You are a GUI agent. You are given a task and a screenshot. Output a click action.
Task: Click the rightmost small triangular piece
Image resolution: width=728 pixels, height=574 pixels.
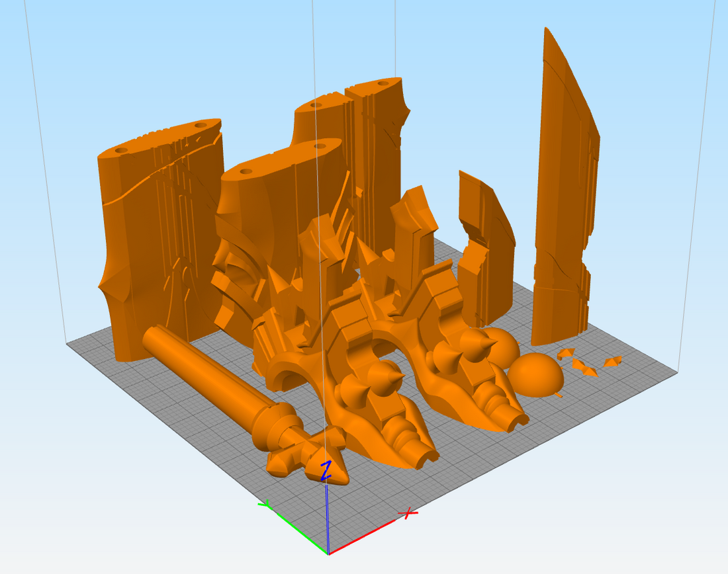tap(612, 361)
